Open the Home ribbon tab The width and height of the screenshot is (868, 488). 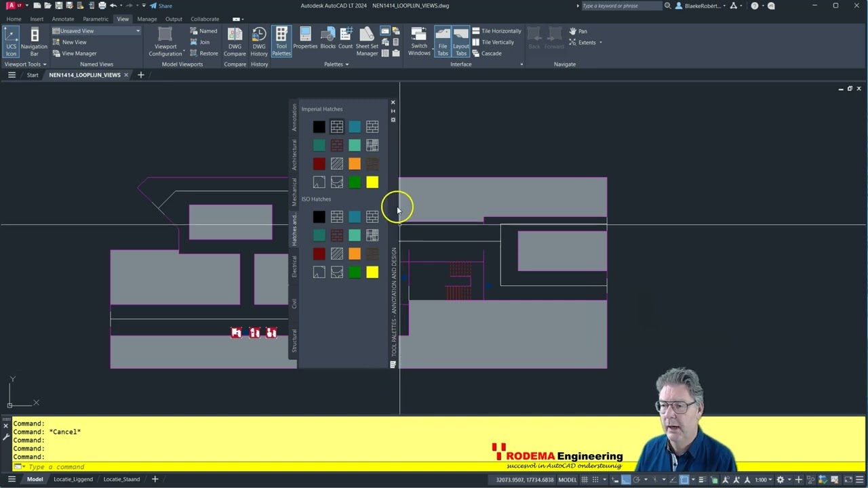[14, 19]
